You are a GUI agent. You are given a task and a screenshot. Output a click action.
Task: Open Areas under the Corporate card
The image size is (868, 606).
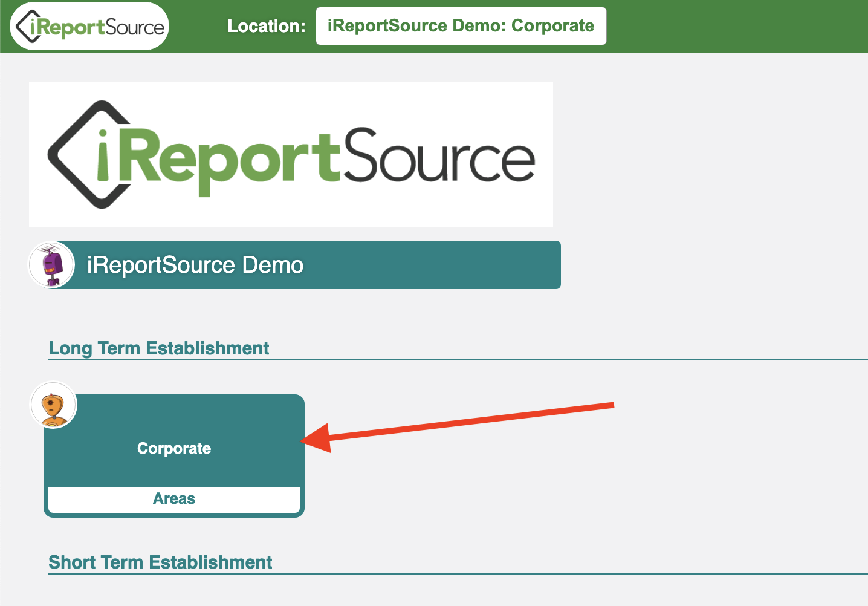pos(174,499)
